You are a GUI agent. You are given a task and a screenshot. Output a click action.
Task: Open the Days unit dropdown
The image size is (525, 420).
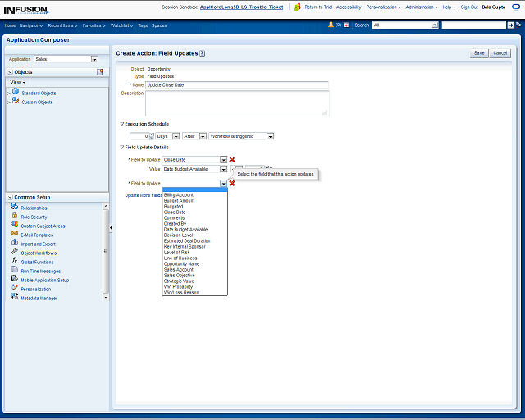point(174,136)
